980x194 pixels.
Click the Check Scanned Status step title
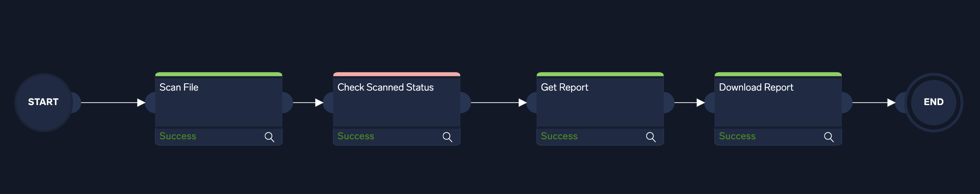386,87
